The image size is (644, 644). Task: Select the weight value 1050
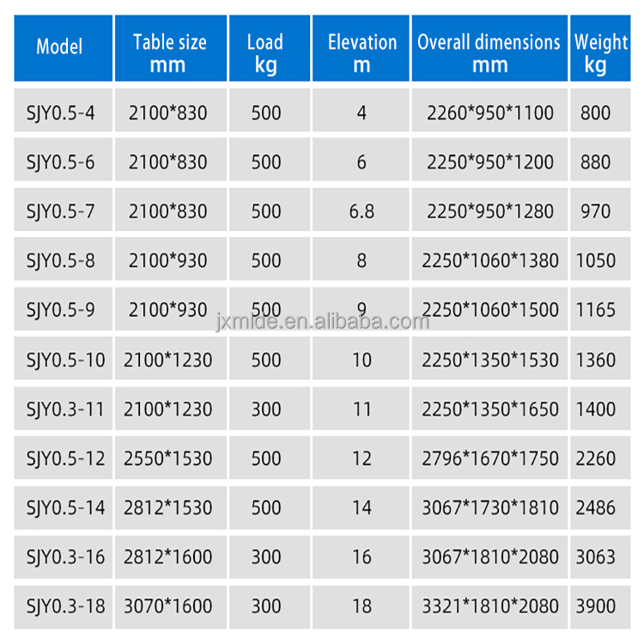coord(596,261)
